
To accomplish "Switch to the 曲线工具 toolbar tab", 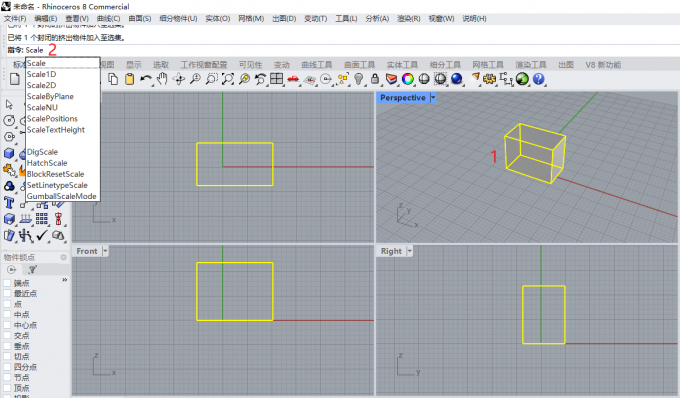I will [x=317, y=65].
